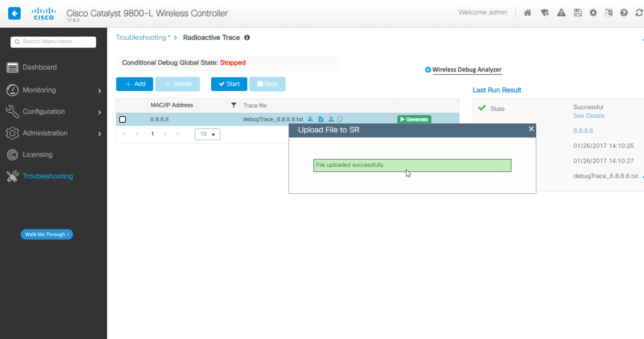The image size is (644, 339).
Task: Click the Stopped debug state text
Action: click(233, 63)
